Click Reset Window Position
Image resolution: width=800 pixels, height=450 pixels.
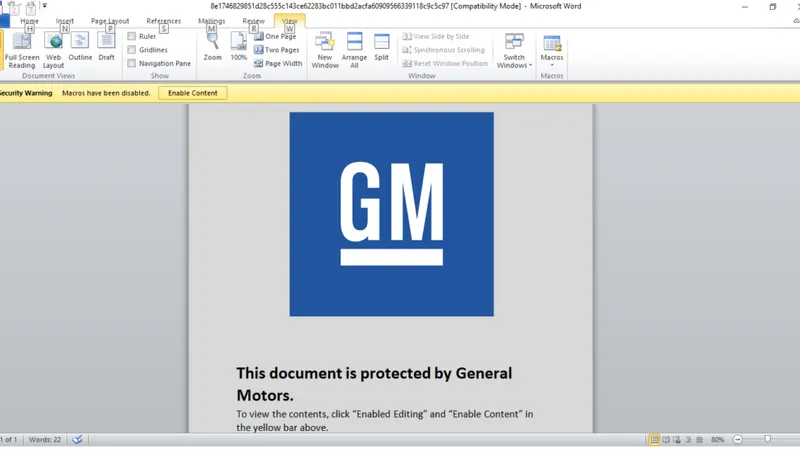point(445,63)
